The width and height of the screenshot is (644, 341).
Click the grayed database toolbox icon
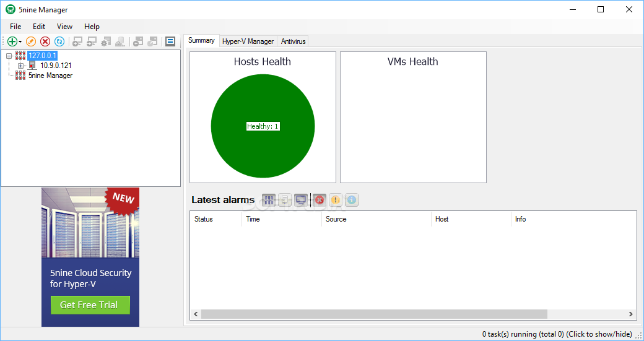pyautogui.click(x=120, y=41)
